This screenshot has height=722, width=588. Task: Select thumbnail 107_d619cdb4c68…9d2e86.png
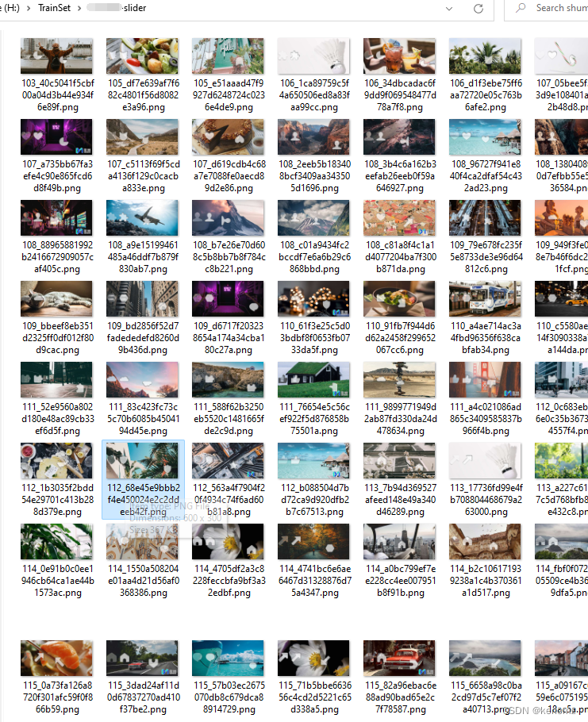[x=228, y=136]
